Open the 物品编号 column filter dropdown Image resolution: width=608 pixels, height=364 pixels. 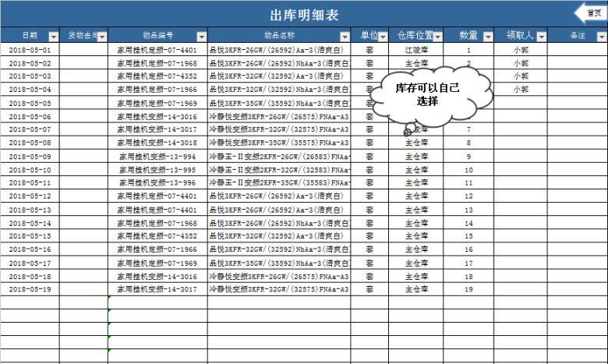click(202, 37)
